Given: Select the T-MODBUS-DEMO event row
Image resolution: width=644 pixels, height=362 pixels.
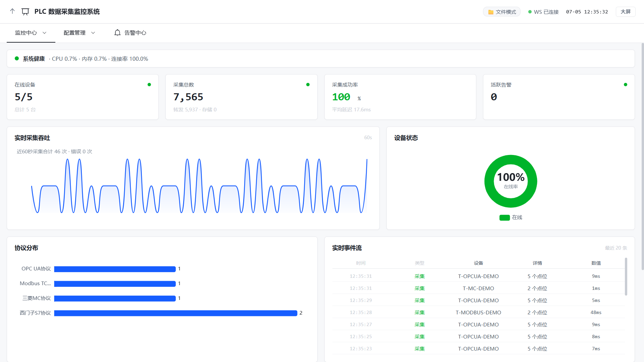Looking at the screenshot, I should click(x=479, y=312).
